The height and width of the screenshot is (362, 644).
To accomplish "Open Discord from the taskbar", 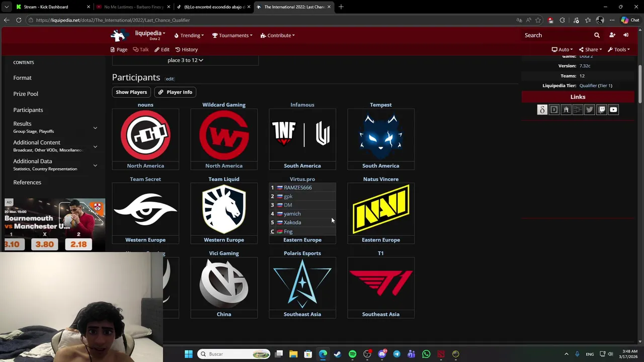I will (x=382, y=354).
